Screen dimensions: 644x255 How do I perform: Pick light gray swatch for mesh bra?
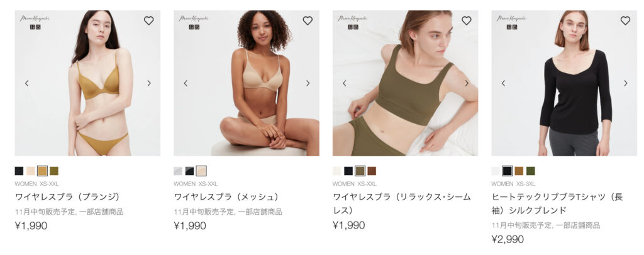[178, 171]
